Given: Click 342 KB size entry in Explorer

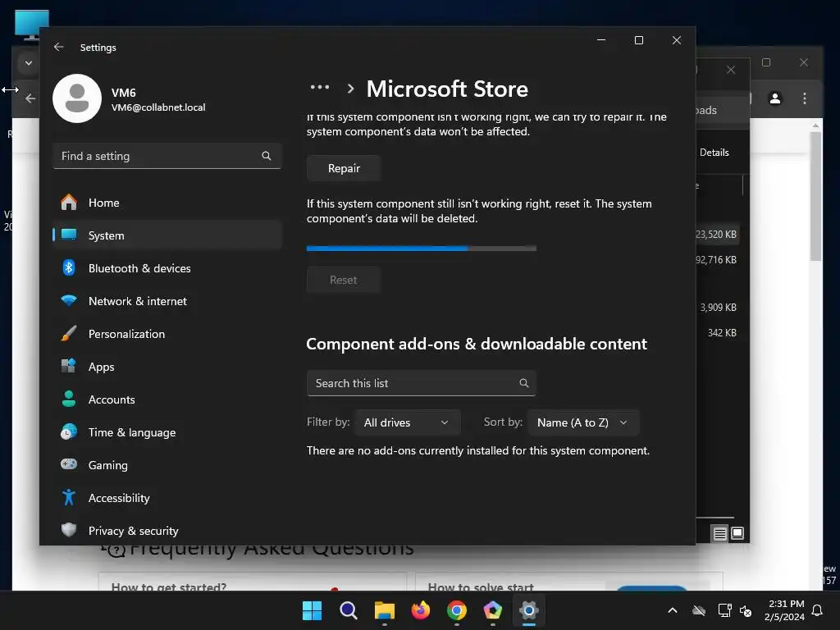Looking at the screenshot, I should [x=722, y=333].
